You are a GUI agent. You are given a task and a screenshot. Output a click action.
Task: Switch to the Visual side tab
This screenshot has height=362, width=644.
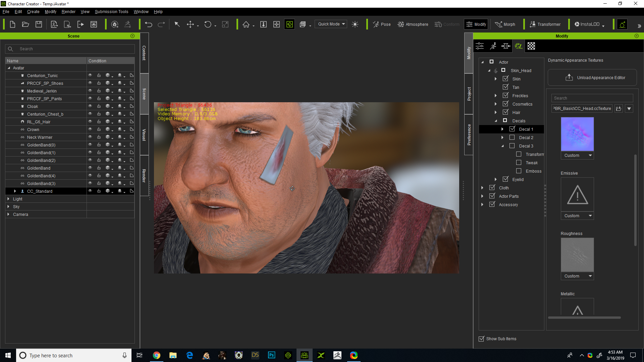pos(144,135)
